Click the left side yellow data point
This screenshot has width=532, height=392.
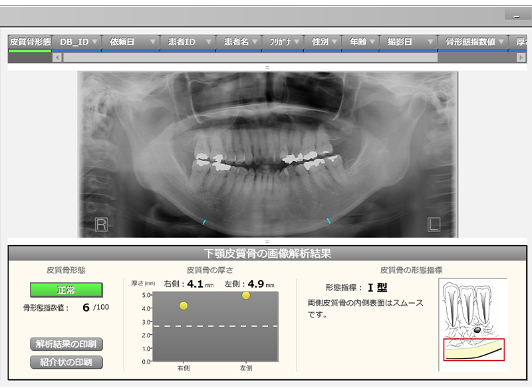click(x=246, y=295)
